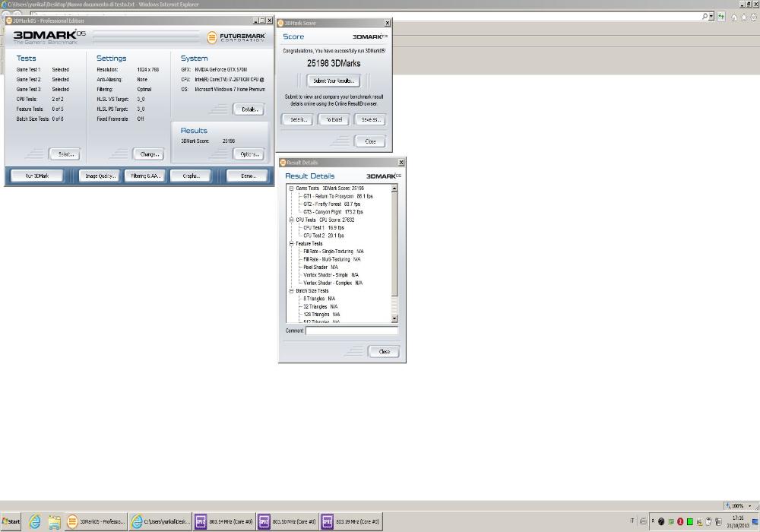Click Change under the Settings section

click(x=149, y=154)
